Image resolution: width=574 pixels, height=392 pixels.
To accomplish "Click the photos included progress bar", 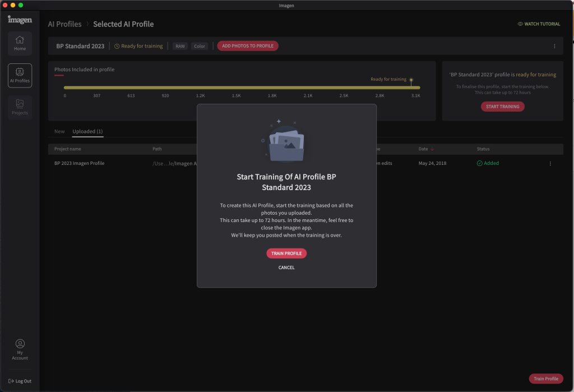I will pos(242,87).
